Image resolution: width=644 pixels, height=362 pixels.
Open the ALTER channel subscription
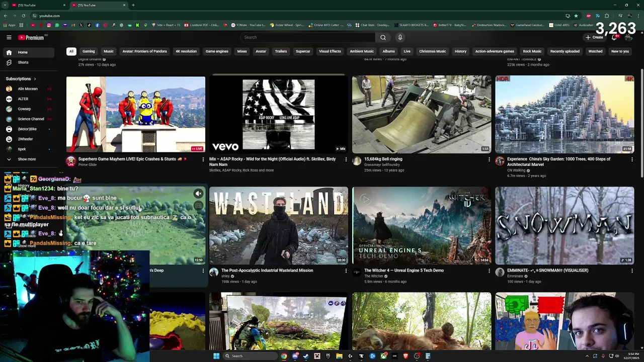[x=28, y=99]
